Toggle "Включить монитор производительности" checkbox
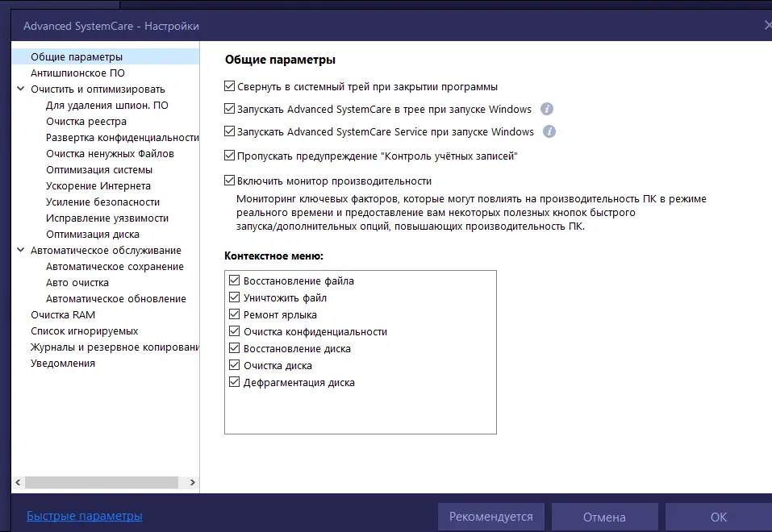The height and width of the screenshot is (532, 772). pyautogui.click(x=229, y=180)
